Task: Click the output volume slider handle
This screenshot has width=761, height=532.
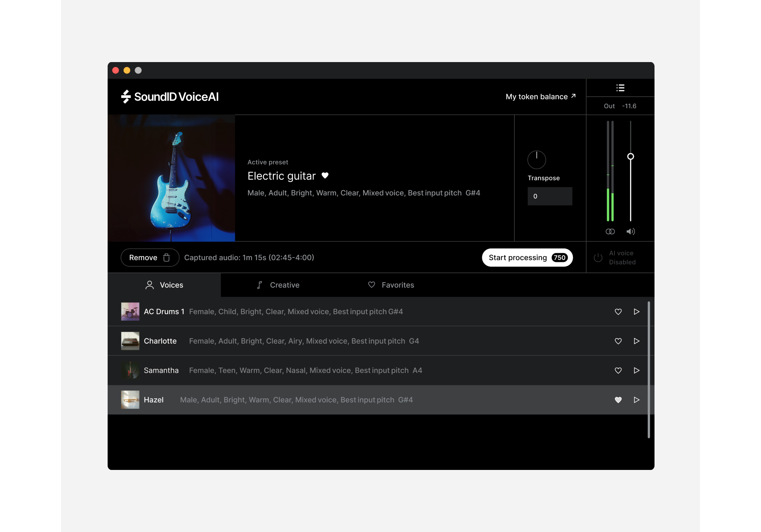Action: click(630, 156)
